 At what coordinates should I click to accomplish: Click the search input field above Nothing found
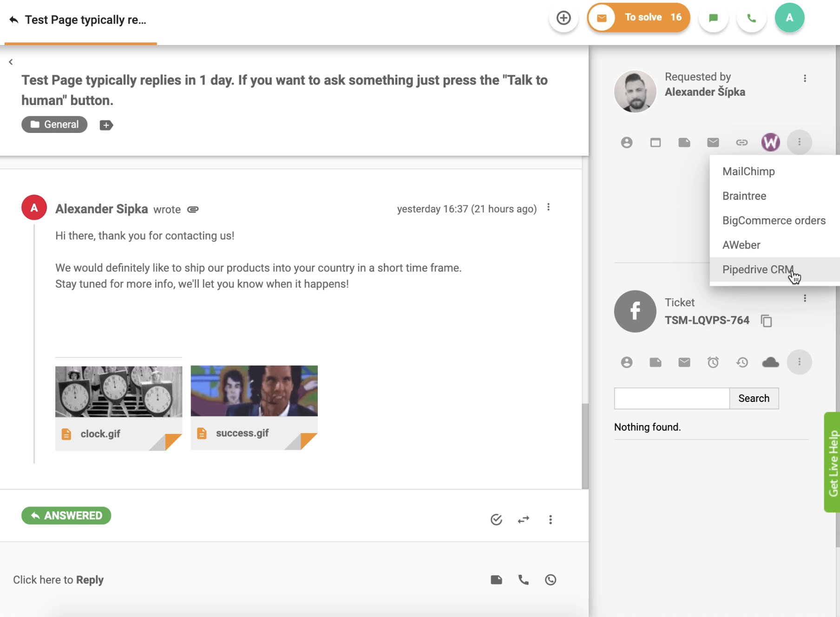[x=671, y=398]
